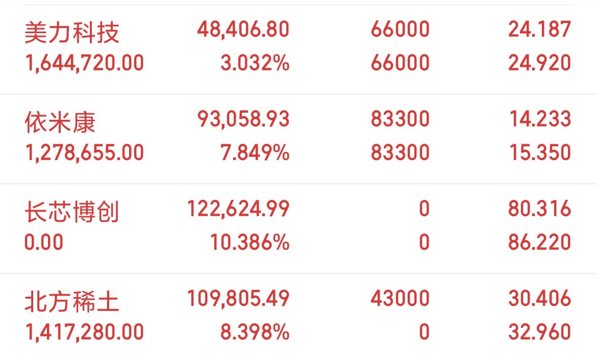Tap the 8.398% profit ratio
Viewport: 597px width, 364px height.
coord(255,332)
